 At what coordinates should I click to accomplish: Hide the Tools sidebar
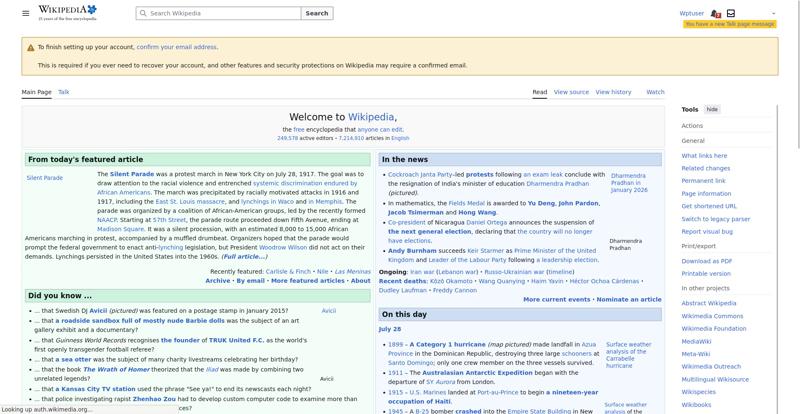pyautogui.click(x=712, y=109)
